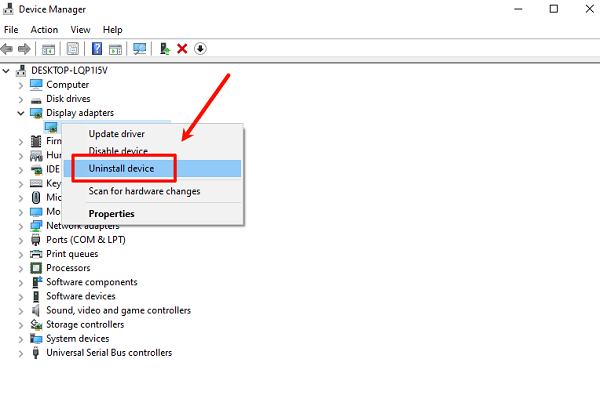The width and height of the screenshot is (600, 413).
Task: Click the Print queues printer icon
Action: pyautogui.click(x=36, y=254)
